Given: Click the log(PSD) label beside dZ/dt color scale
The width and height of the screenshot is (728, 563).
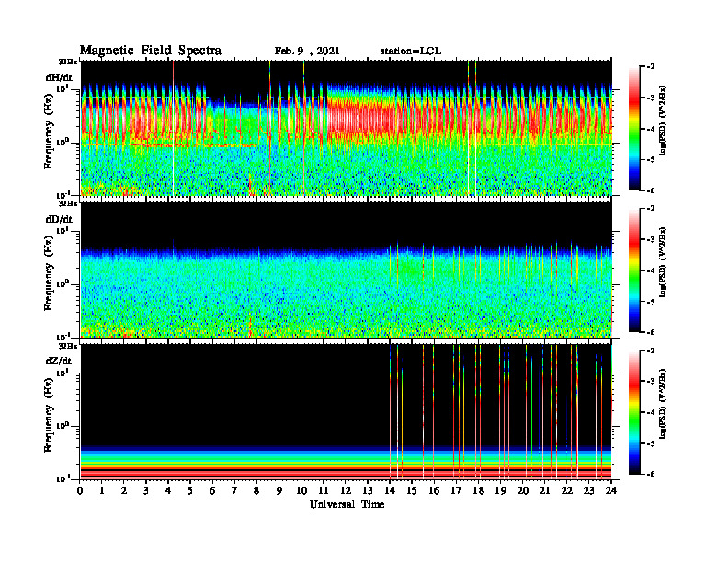Looking at the screenshot, I should tap(662, 403).
